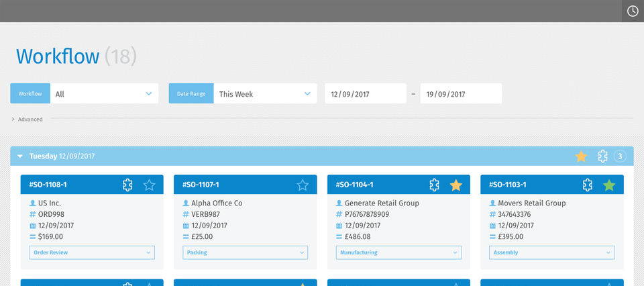Image resolution: width=644 pixels, height=286 pixels.
Task: Click the calendar icon on US Inc. card
Action: coord(32,226)
